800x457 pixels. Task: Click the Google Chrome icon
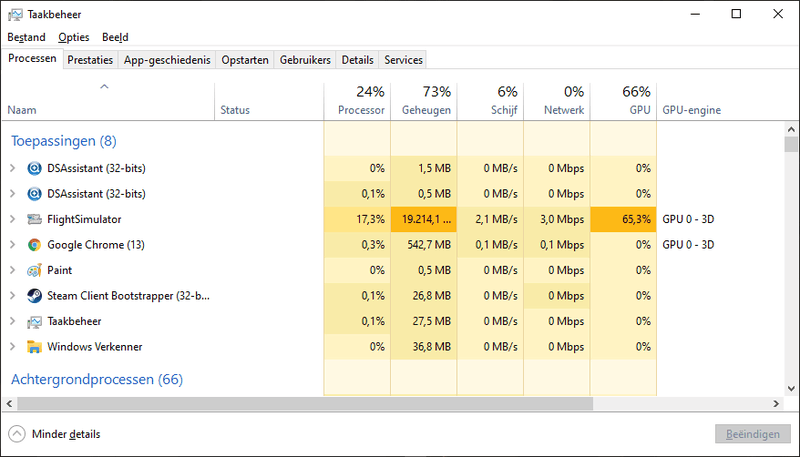click(x=34, y=245)
